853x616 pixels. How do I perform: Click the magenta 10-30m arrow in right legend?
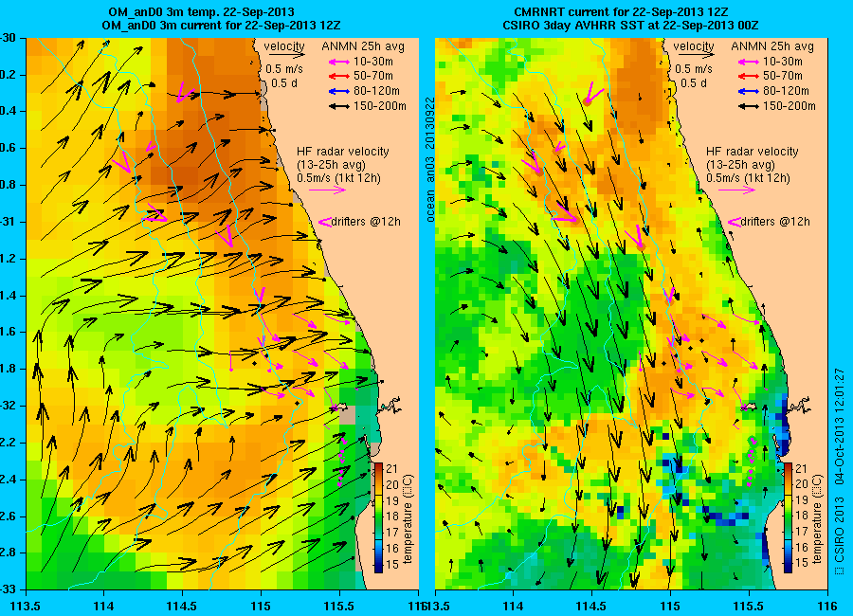[x=749, y=62]
